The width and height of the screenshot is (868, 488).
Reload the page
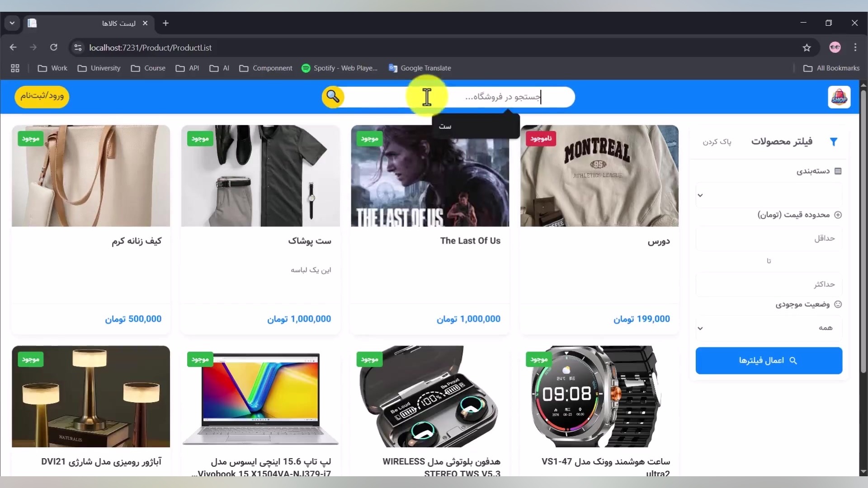point(54,47)
